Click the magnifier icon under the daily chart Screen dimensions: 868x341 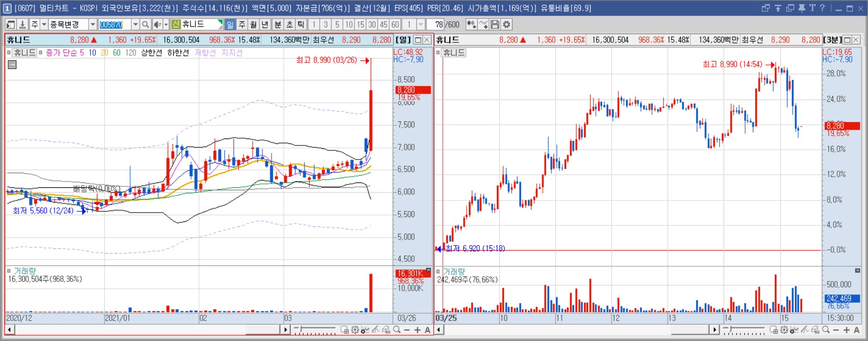tap(397, 330)
